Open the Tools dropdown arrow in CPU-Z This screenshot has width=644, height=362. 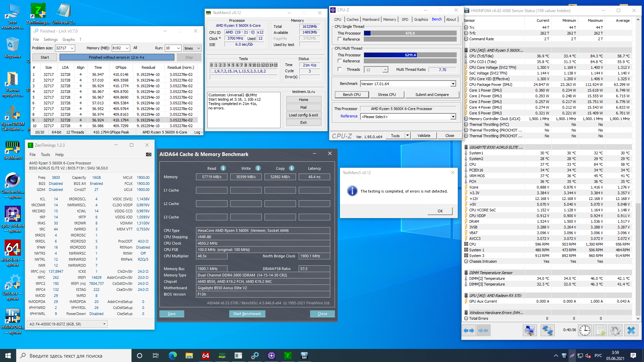tap(407, 136)
